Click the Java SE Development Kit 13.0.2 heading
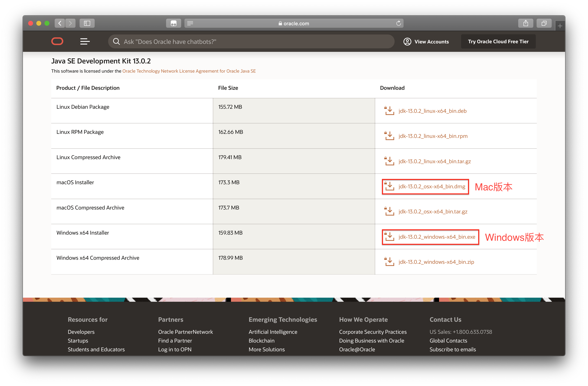Viewport: 588px width, 386px height. pos(101,61)
